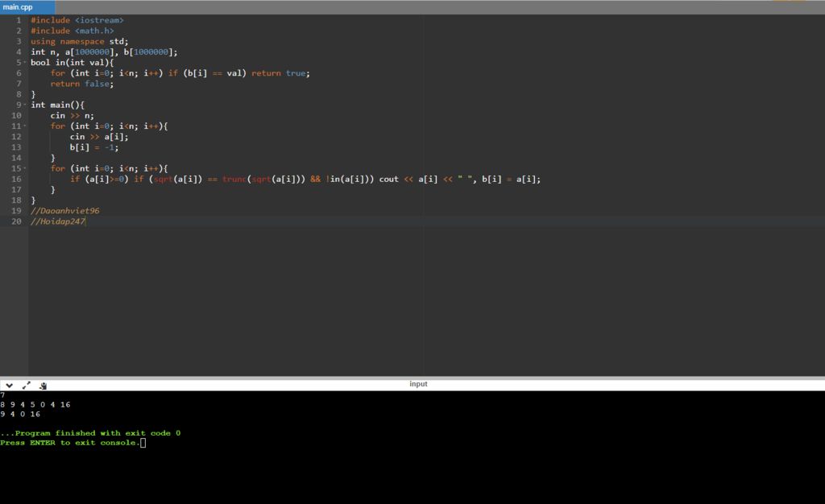This screenshot has width=825, height=504.
Task: Click line number 4 in the gutter
Action: point(19,52)
